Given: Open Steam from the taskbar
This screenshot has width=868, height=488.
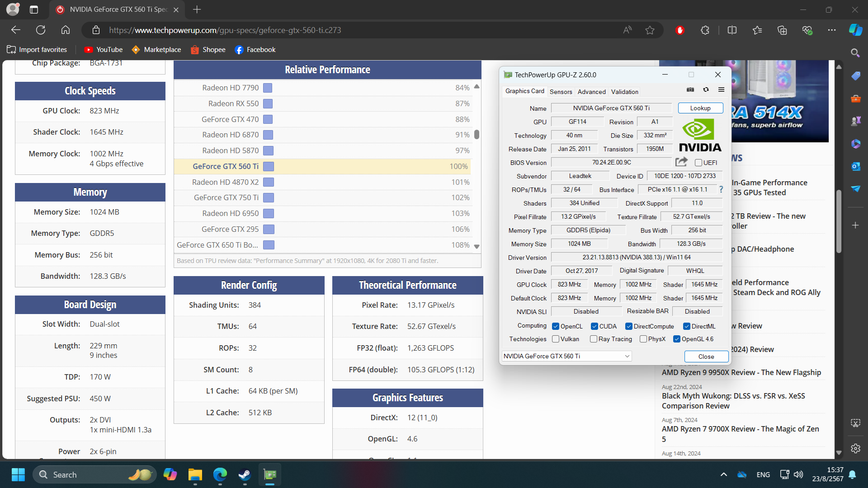Looking at the screenshot, I should click(245, 475).
